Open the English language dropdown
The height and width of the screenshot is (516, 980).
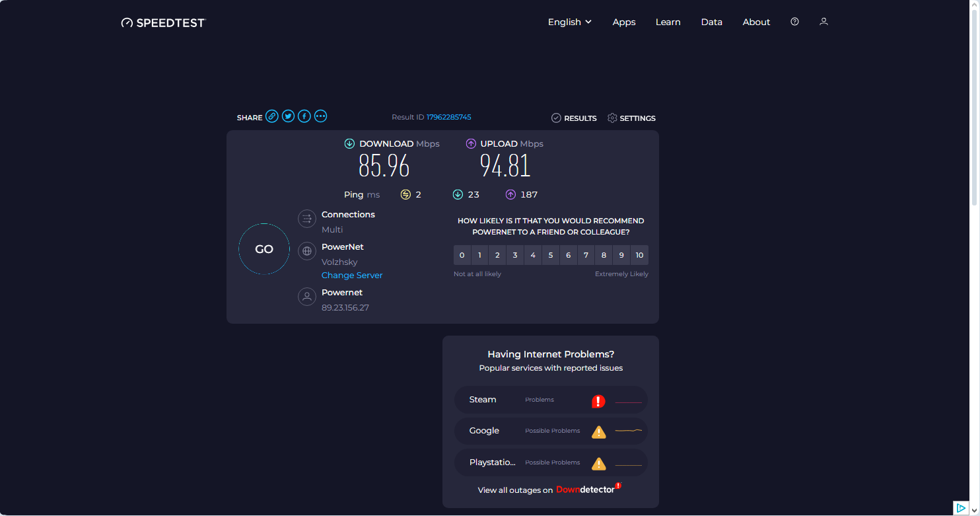pyautogui.click(x=570, y=22)
